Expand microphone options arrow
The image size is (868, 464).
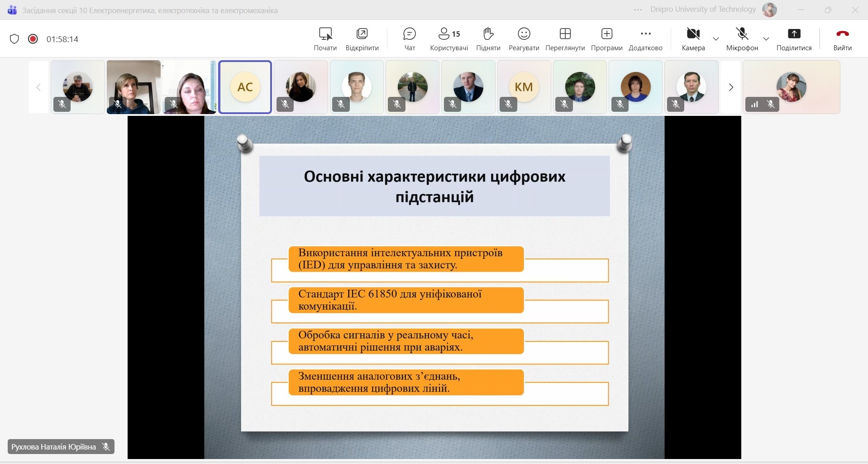click(x=766, y=39)
